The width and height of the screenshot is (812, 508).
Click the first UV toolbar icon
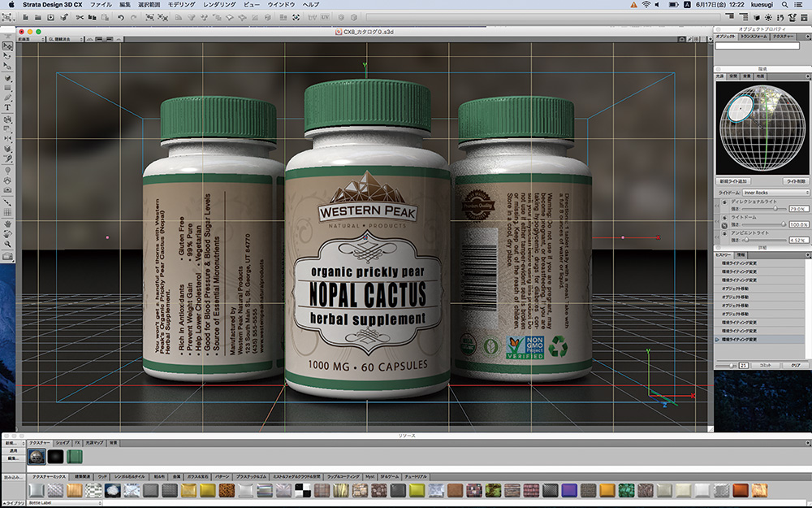click(x=313, y=18)
